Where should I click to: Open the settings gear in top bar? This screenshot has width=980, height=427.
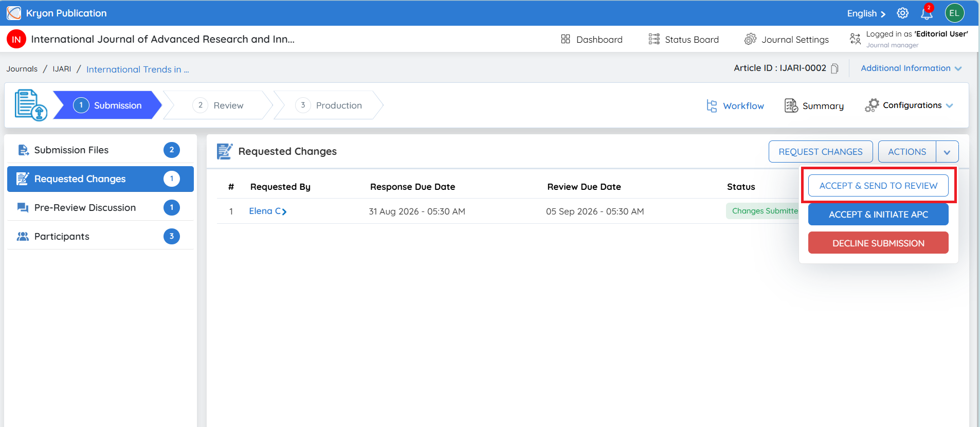[903, 13]
